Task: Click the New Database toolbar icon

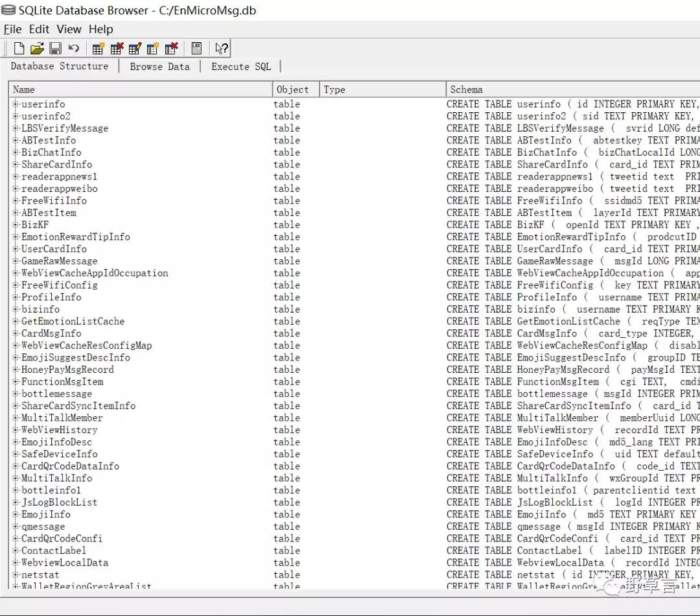Action: (x=19, y=48)
